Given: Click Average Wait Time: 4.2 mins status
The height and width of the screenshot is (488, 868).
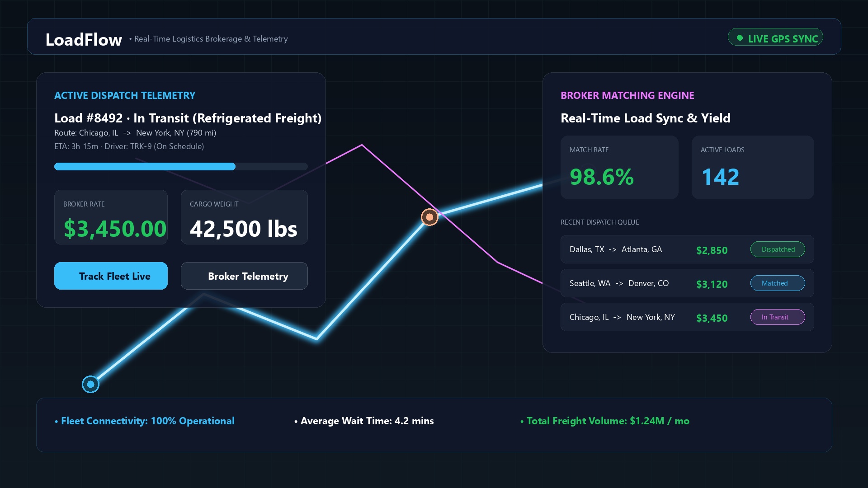Looking at the screenshot, I should pos(364,421).
